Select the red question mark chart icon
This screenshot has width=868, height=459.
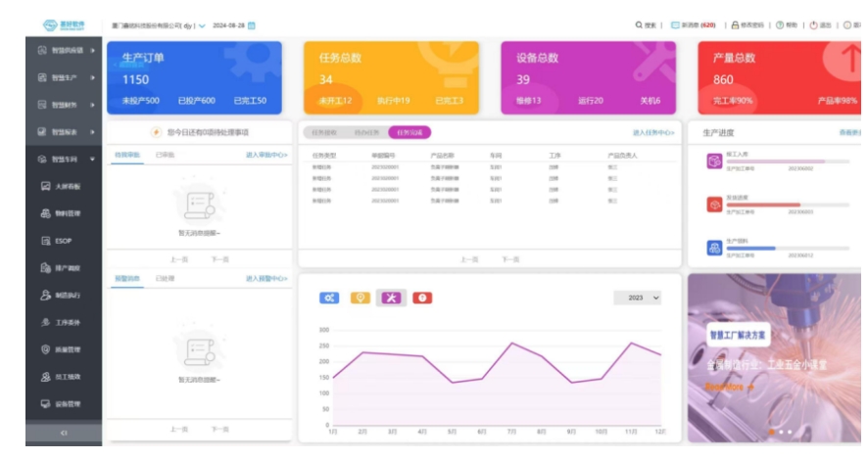click(422, 298)
